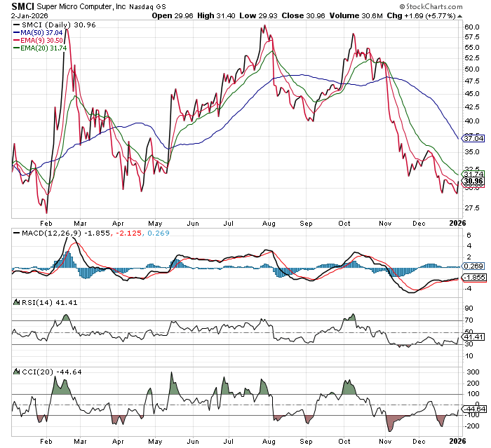Select the EMA(20) legend entry

(46, 49)
